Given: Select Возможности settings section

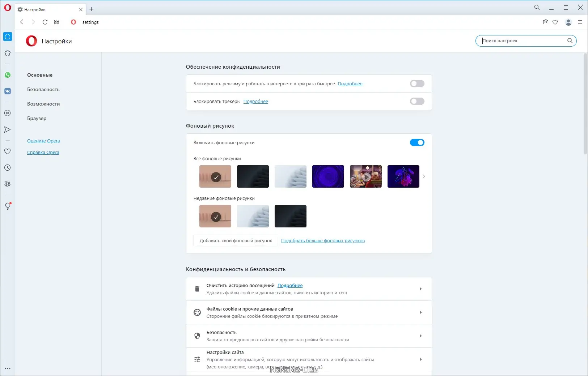Looking at the screenshot, I should tap(43, 104).
